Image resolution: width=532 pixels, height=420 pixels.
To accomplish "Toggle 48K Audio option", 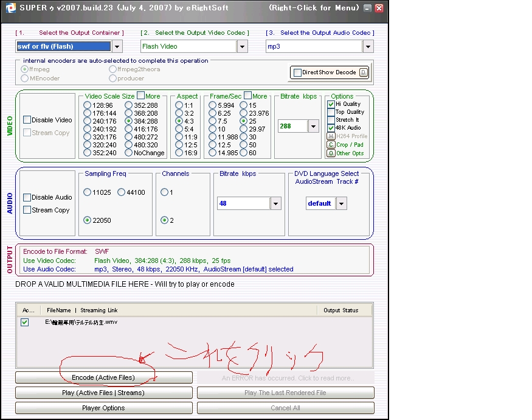I will (331, 128).
